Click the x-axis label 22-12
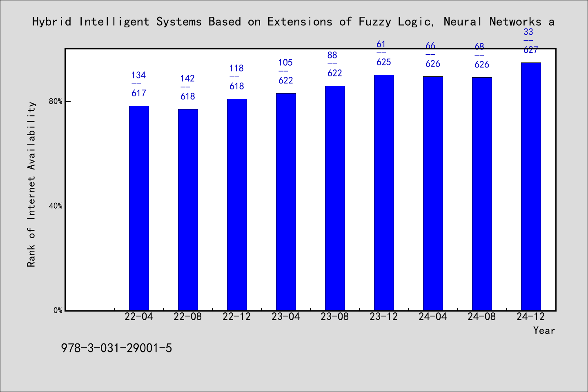 pyautogui.click(x=237, y=317)
